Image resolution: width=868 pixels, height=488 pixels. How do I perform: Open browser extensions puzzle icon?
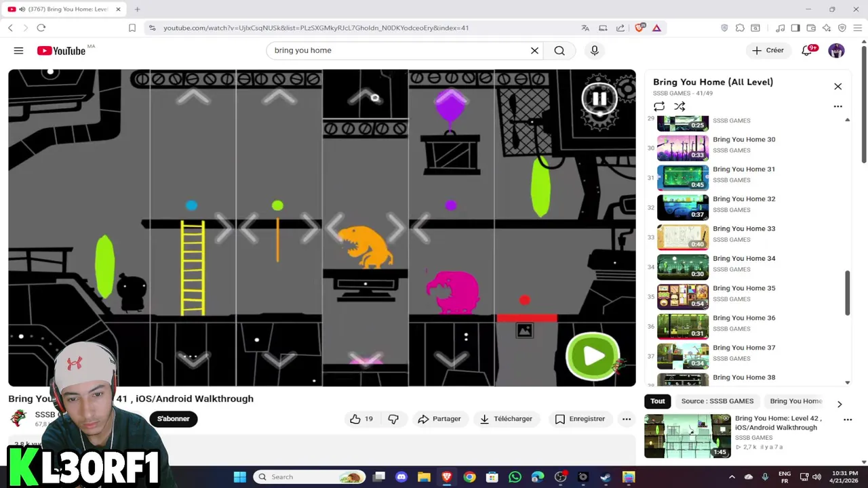tap(740, 28)
